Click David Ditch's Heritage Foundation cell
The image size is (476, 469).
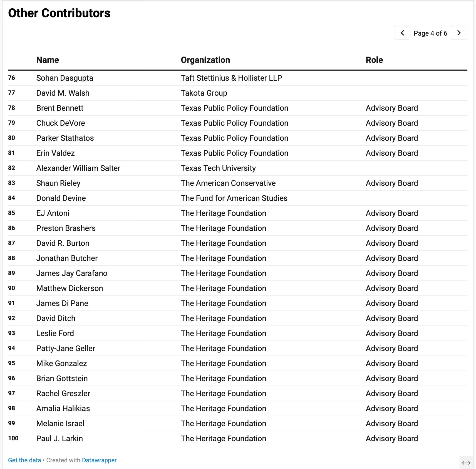(x=224, y=318)
